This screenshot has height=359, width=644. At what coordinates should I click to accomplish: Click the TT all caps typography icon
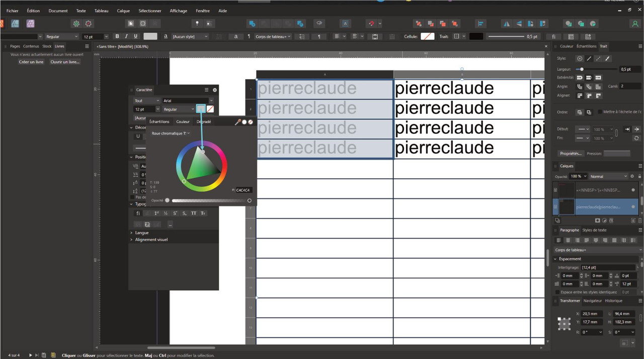(194, 213)
